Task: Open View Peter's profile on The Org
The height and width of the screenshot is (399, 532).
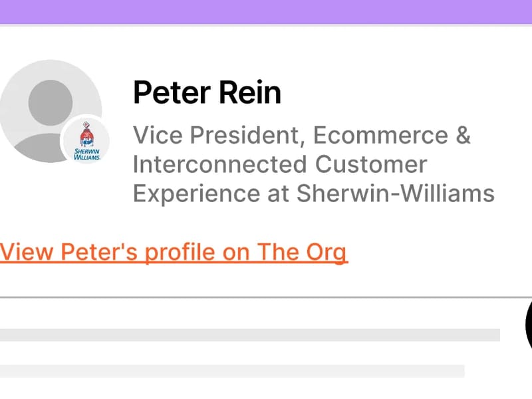Action: [174, 252]
